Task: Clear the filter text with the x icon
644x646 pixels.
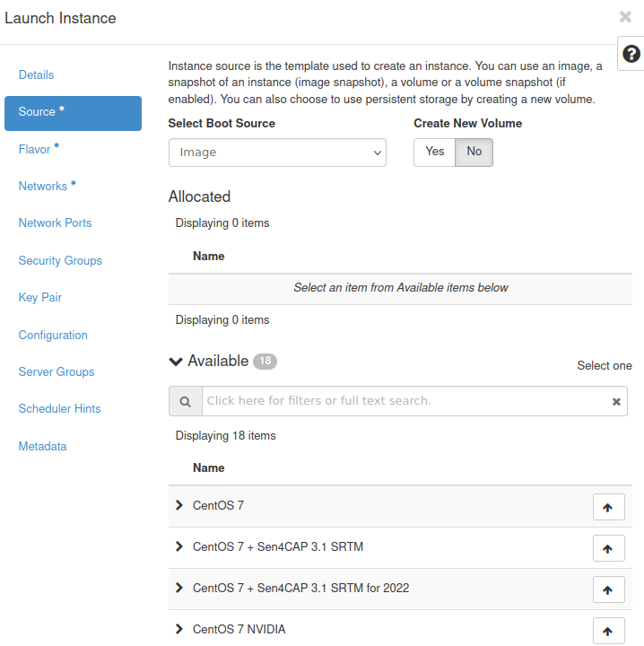Action: point(616,402)
